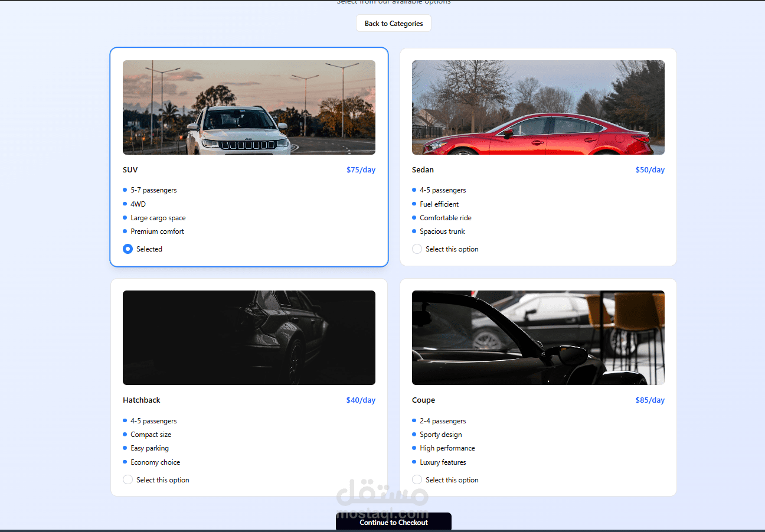Screen dimensions: 765x532
Task: Click the $50/day Sedan price
Action: pyautogui.click(x=650, y=169)
